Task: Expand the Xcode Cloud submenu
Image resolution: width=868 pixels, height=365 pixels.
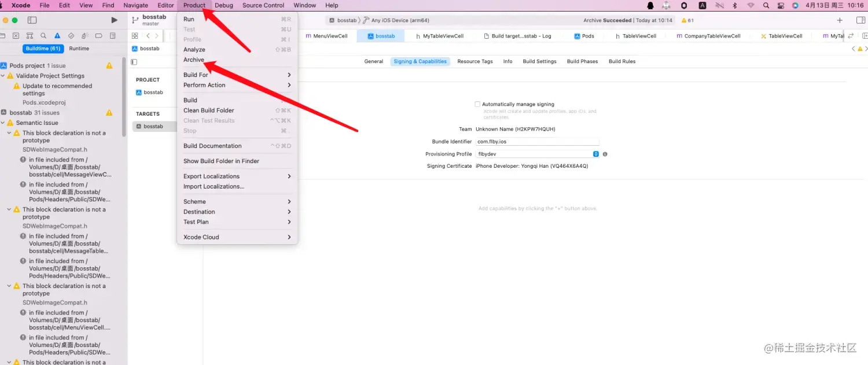Action: point(237,237)
